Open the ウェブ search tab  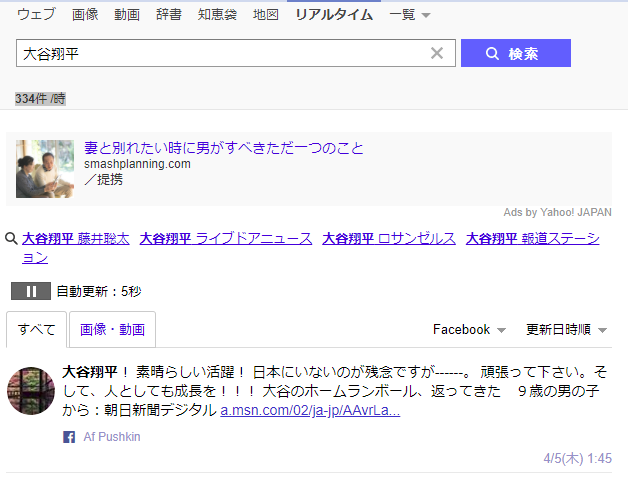[36, 14]
